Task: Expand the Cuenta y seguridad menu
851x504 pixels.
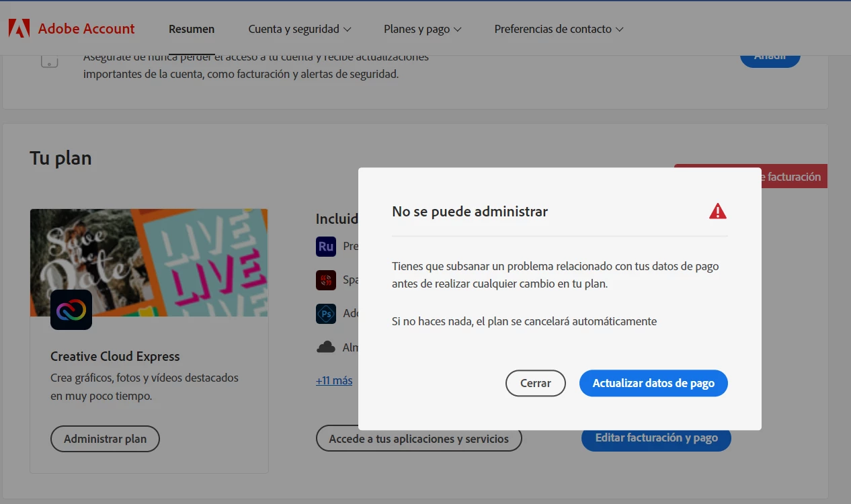Action: coord(300,29)
